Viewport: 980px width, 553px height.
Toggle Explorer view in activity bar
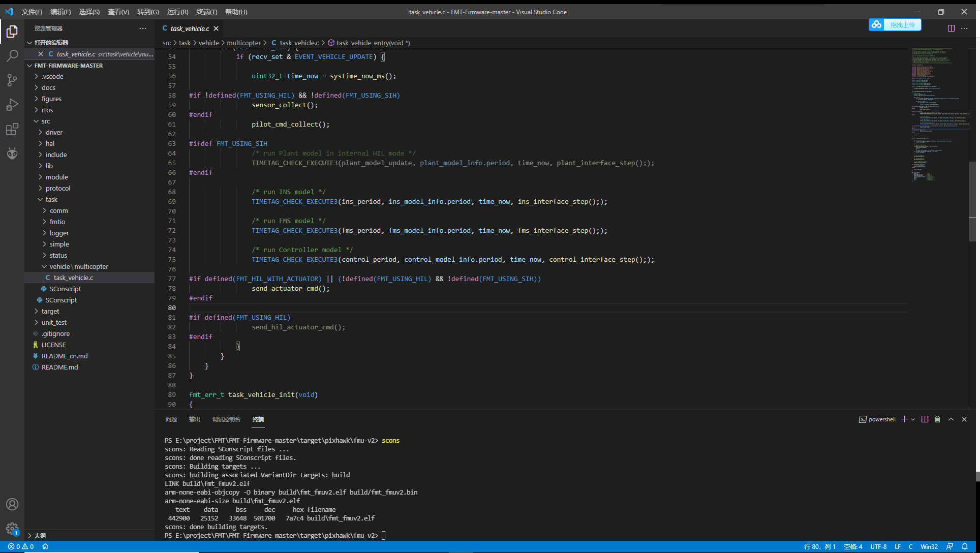coord(12,32)
